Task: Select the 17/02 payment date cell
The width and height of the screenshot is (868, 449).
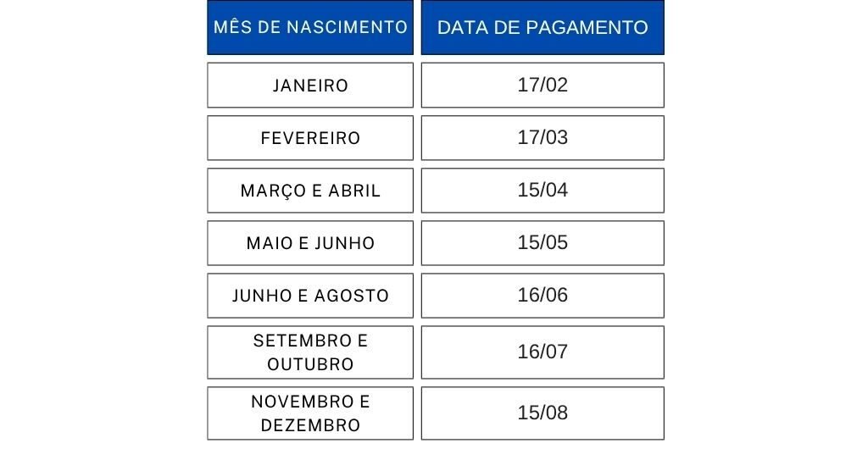Action: tap(542, 86)
